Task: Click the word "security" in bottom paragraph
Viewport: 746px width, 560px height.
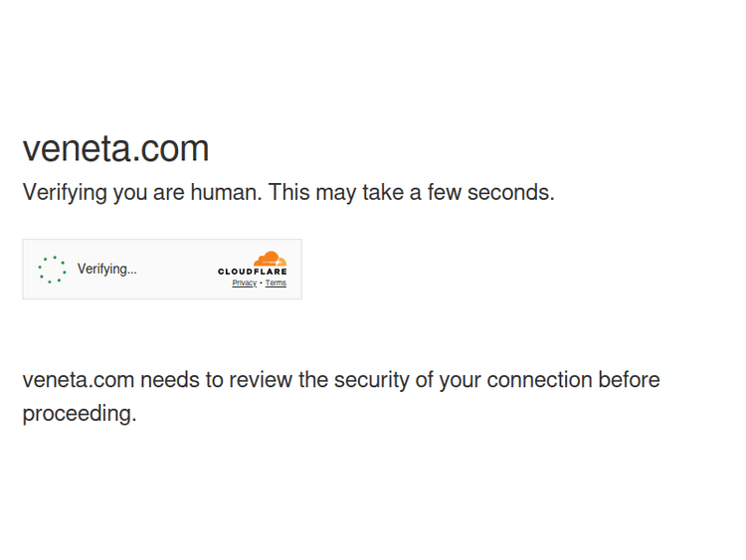Action: (371, 380)
